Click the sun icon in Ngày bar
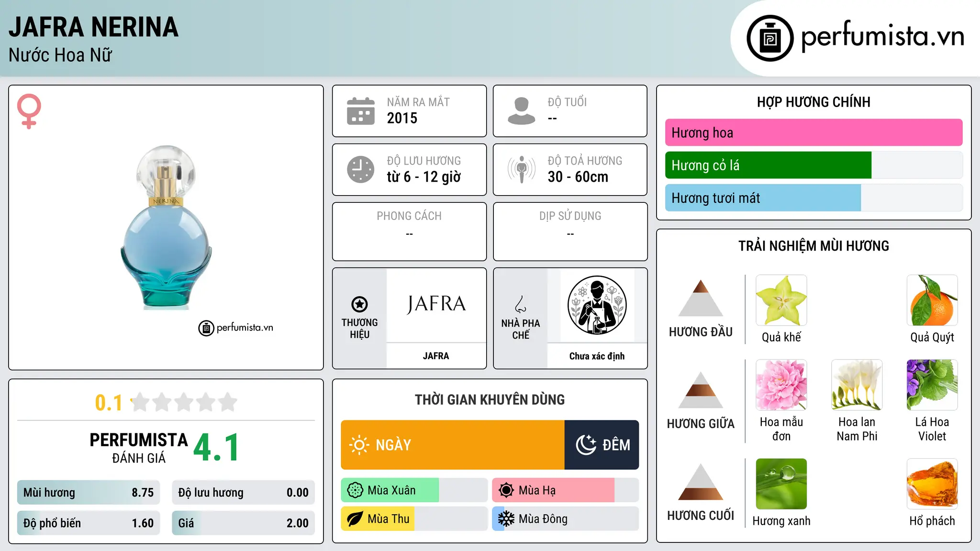Image resolution: width=980 pixels, height=551 pixels. point(359,445)
